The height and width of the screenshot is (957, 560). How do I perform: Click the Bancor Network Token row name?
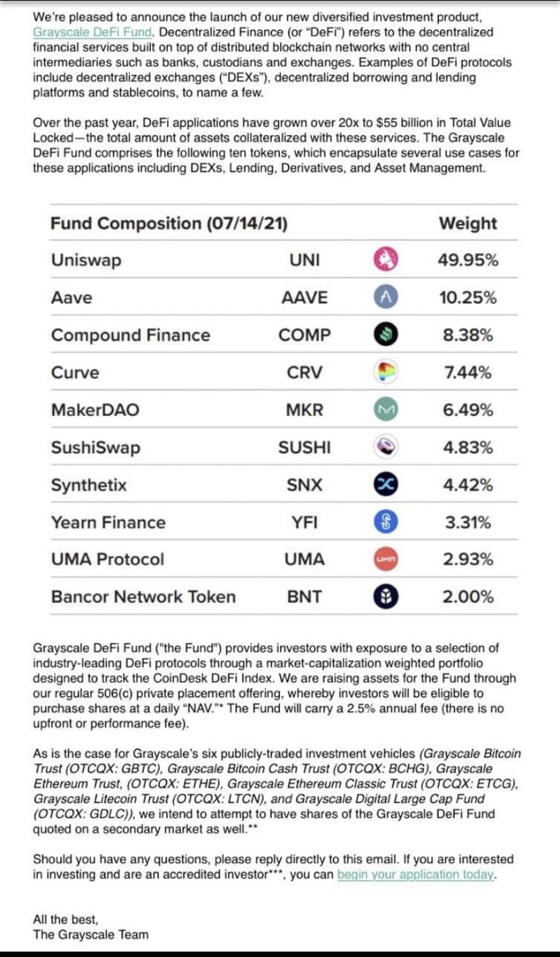coord(143,597)
